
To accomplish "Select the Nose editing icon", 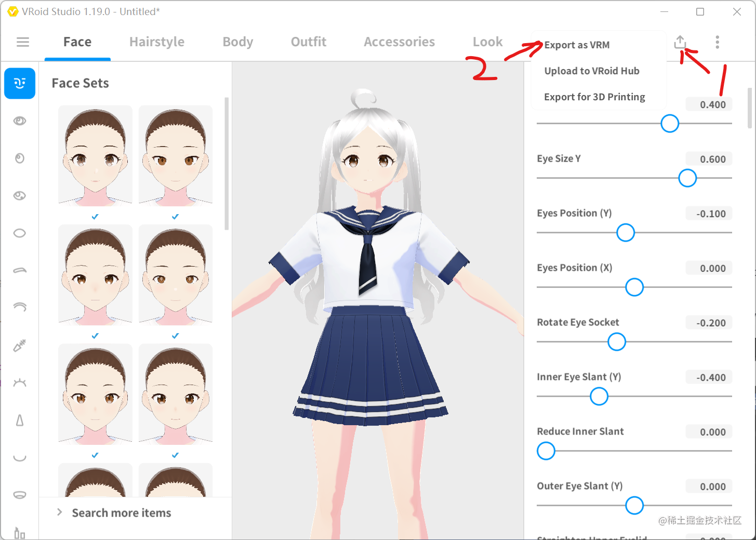I will 20,420.
